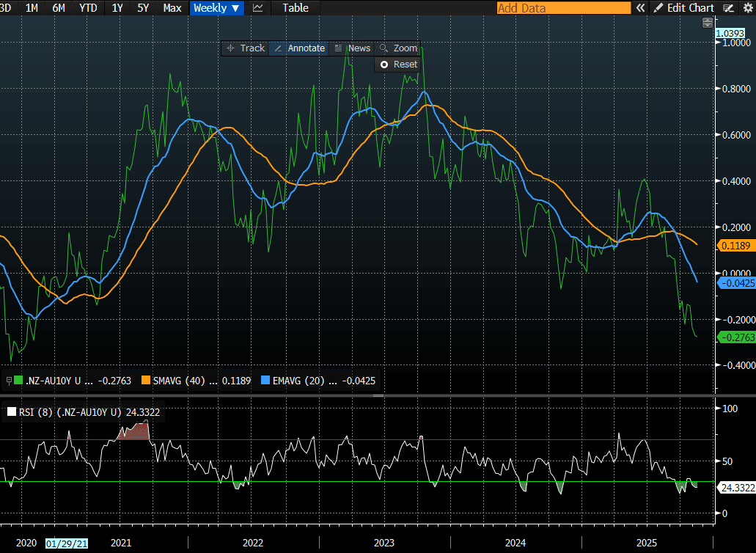Activate the Zoom magnifier tool
The width and height of the screenshot is (756, 553).
[398, 48]
